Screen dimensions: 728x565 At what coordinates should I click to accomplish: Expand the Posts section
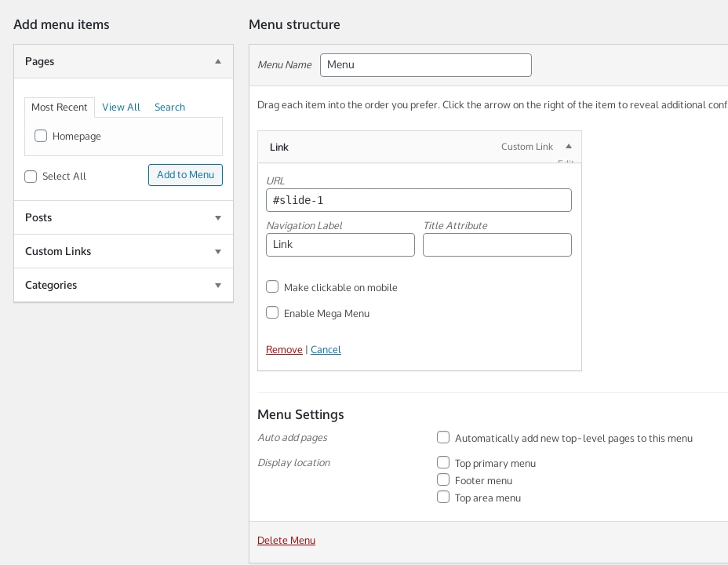point(218,217)
